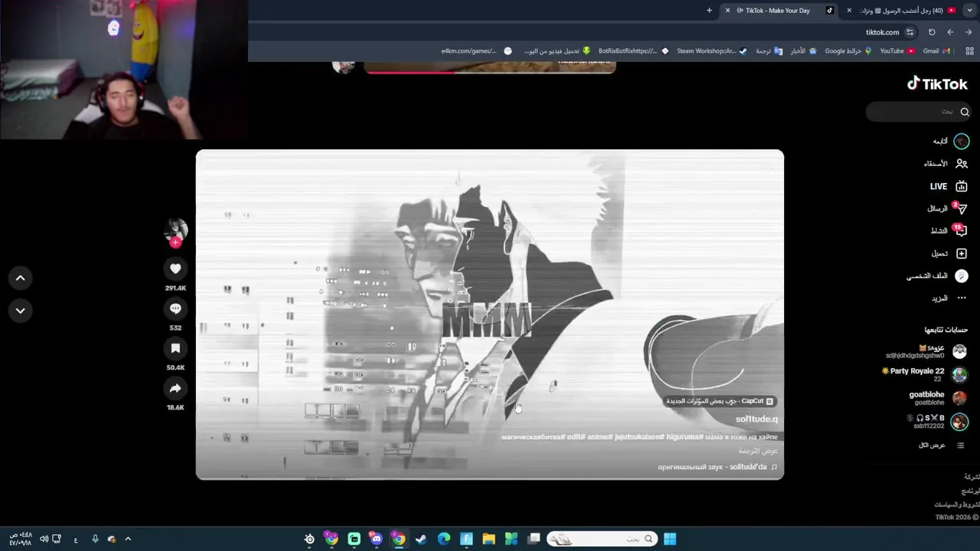Click the taskbar volume icon
Screen dimensions: 980x551
coord(44,539)
